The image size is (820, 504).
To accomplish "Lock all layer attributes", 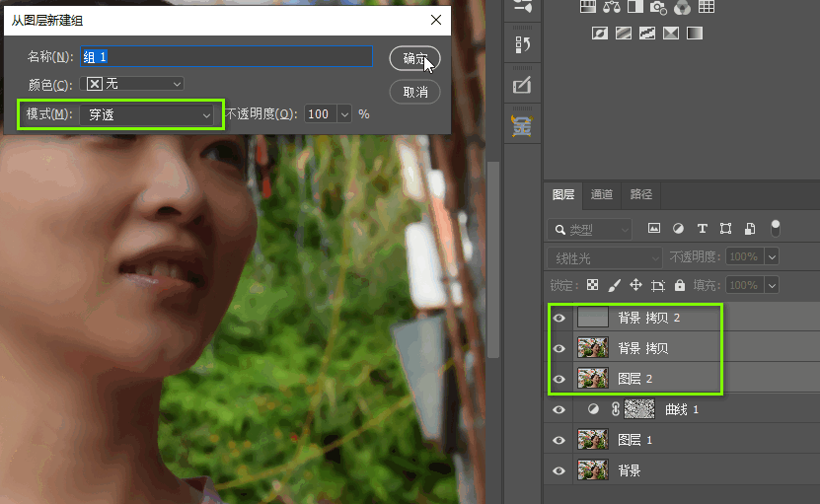I will coord(680,285).
